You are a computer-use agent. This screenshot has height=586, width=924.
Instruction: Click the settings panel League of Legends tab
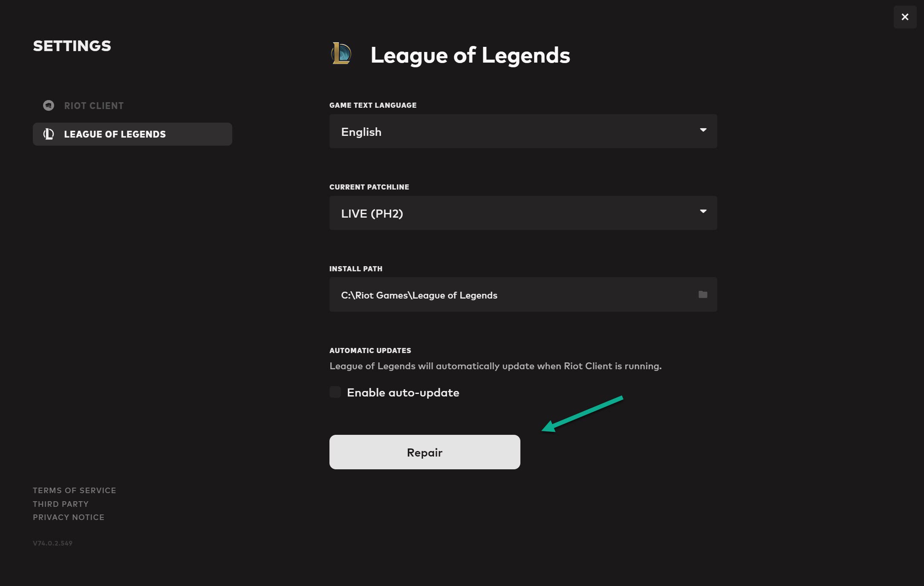(x=132, y=133)
